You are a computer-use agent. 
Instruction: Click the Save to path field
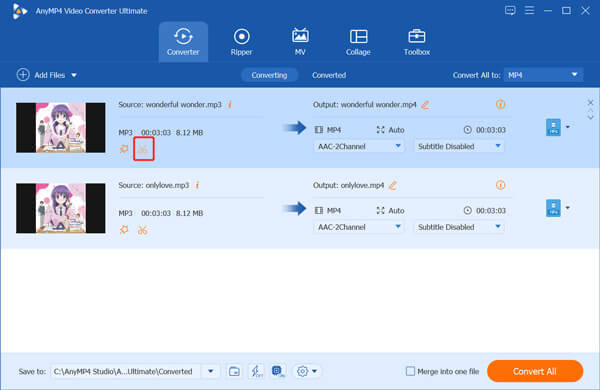pyautogui.click(x=126, y=371)
